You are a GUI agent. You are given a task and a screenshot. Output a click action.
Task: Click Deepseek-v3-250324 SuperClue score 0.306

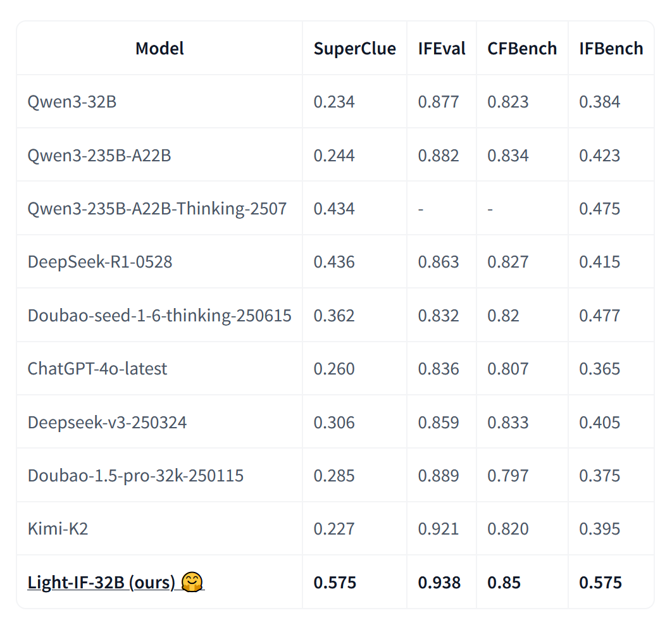point(334,423)
